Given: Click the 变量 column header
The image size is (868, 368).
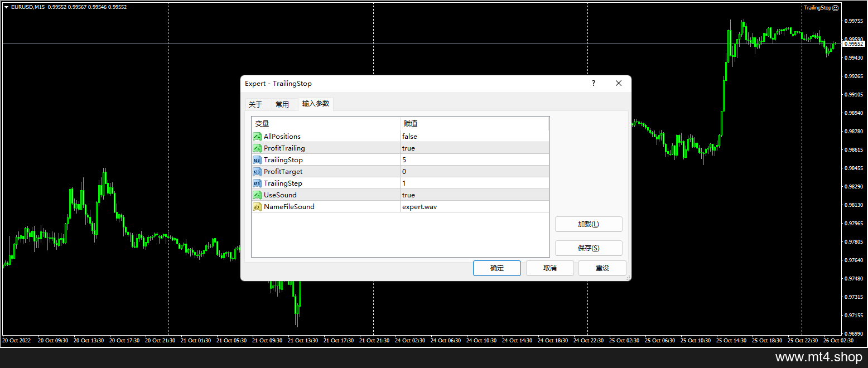Looking at the screenshot, I should point(326,124).
